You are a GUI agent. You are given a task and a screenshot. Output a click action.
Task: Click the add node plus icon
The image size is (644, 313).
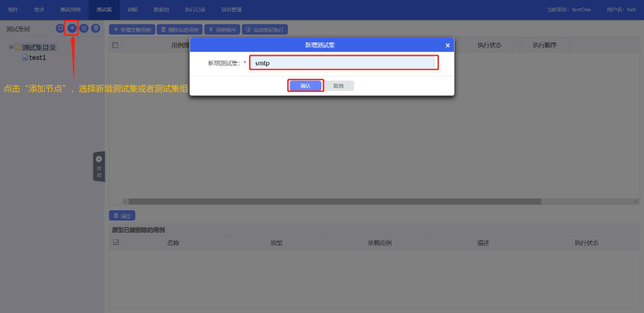point(71,28)
